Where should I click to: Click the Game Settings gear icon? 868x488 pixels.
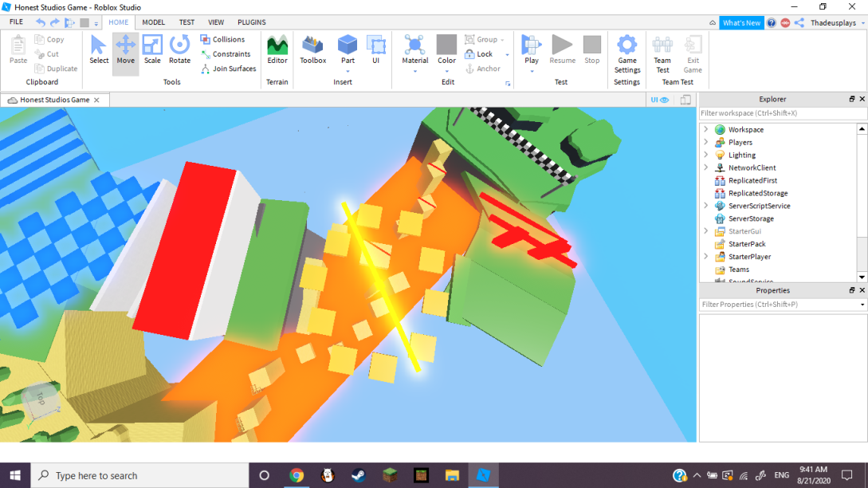[627, 45]
